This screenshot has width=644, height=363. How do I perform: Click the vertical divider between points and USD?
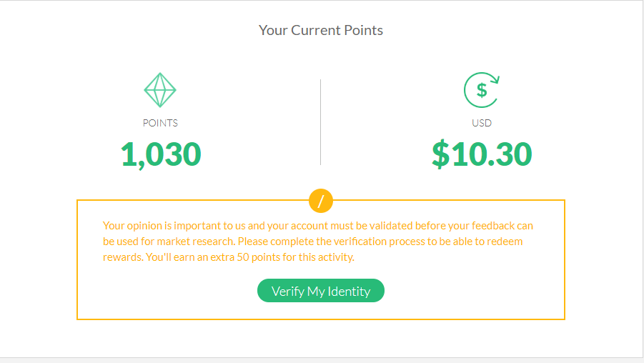320,122
